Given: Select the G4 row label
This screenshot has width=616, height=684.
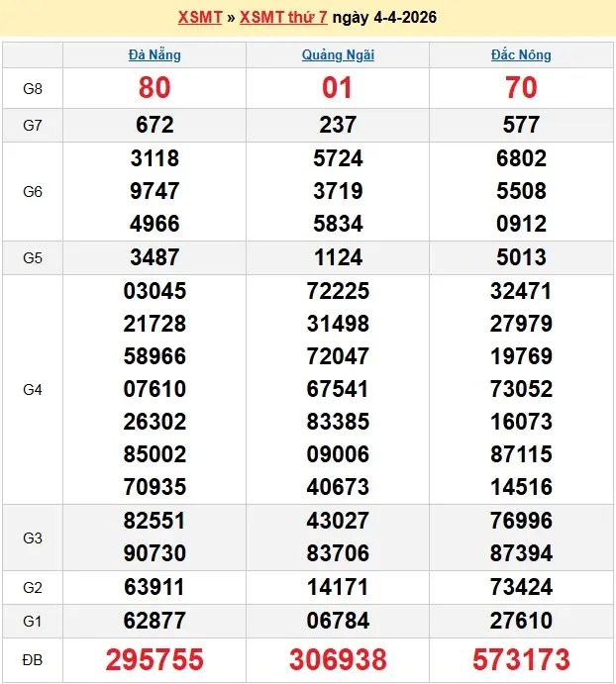Looking at the screenshot, I should (33, 389).
